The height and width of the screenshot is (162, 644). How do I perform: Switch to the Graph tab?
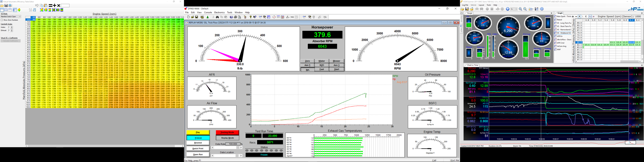pos(560,13)
